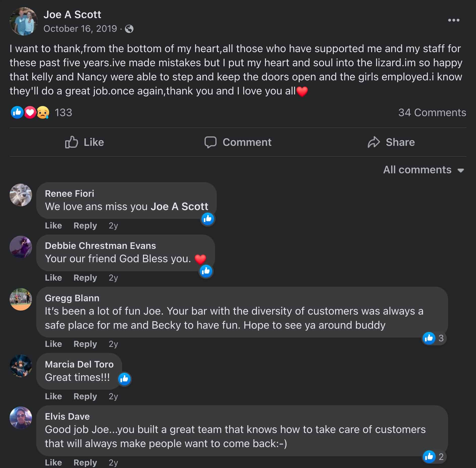476x468 pixels.
Task: Click the thumbs-up Like button on the post
Action: pos(85,142)
